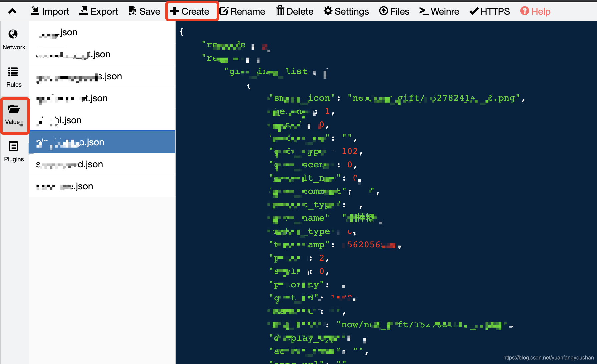
Task: Select the file ending in 'bi.json'
Action: [x=102, y=120]
